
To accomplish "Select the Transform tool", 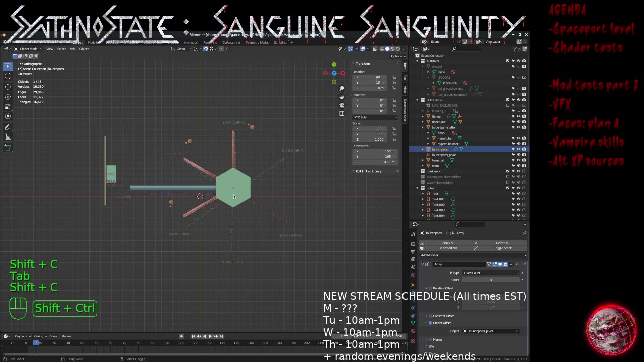I will pyautogui.click(x=8, y=116).
